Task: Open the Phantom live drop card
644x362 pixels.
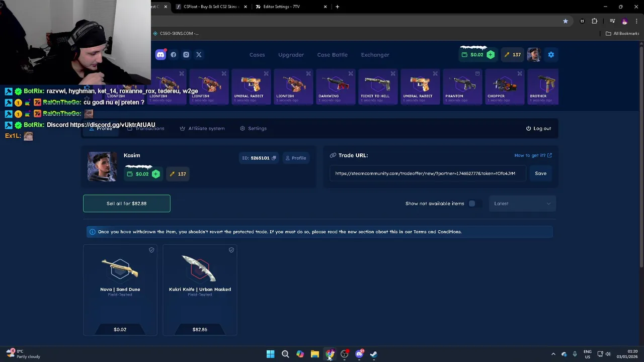Action: point(461,86)
